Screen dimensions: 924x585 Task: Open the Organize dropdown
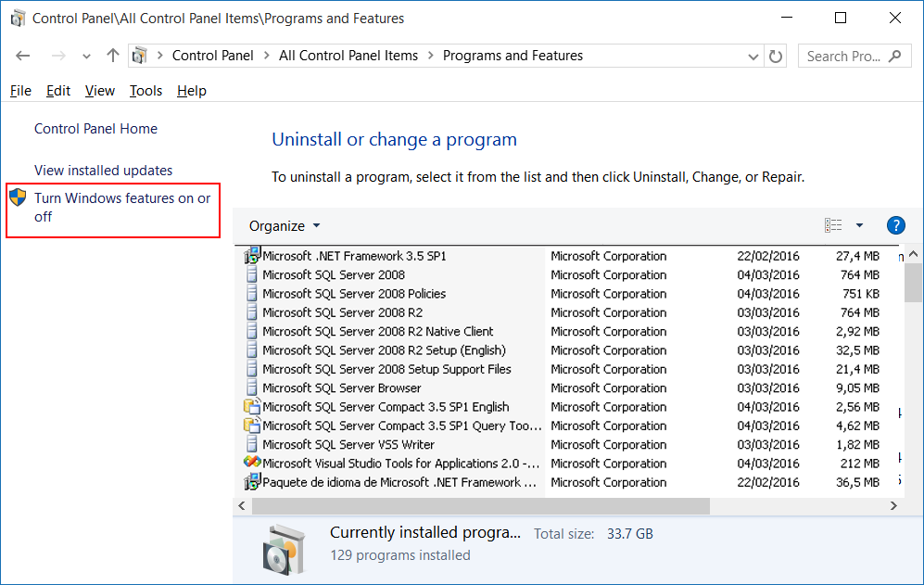[284, 226]
